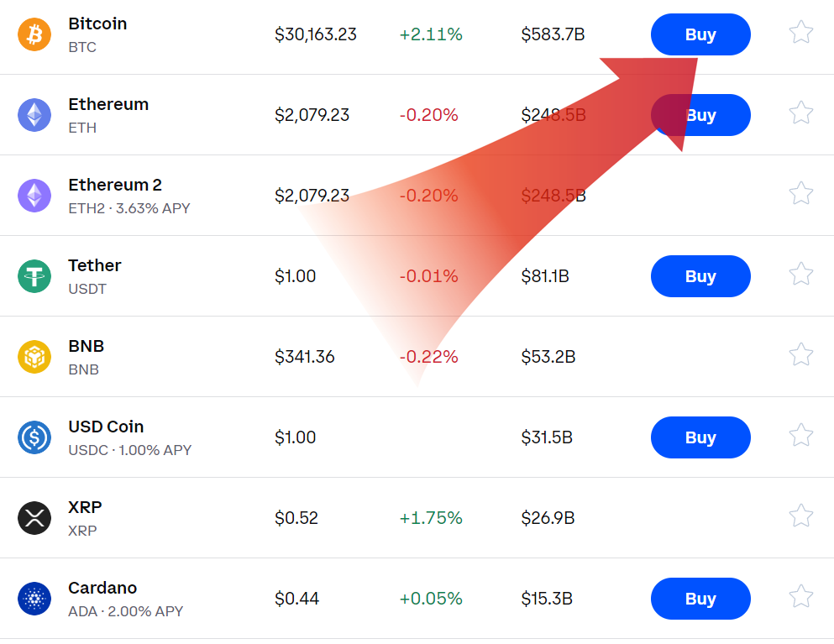Star Ethereum 2 for the watchlist
The height and width of the screenshot is (644, 834).
coord(800,194)
